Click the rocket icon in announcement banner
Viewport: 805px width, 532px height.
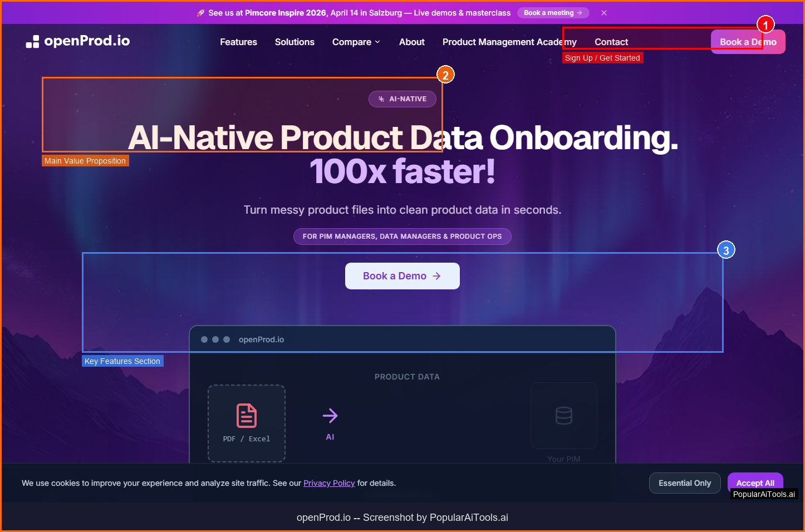click(x=200, y=13)
